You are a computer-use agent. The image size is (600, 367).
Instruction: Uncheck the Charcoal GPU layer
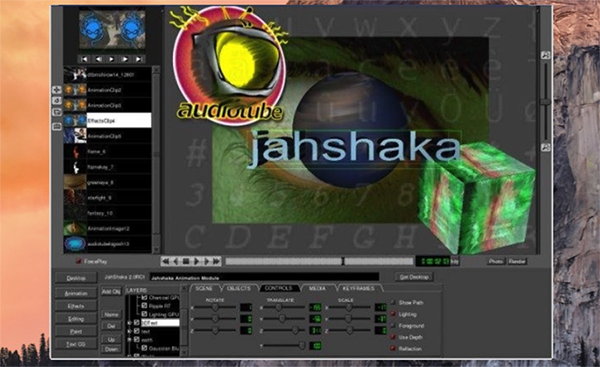point(144,297)
